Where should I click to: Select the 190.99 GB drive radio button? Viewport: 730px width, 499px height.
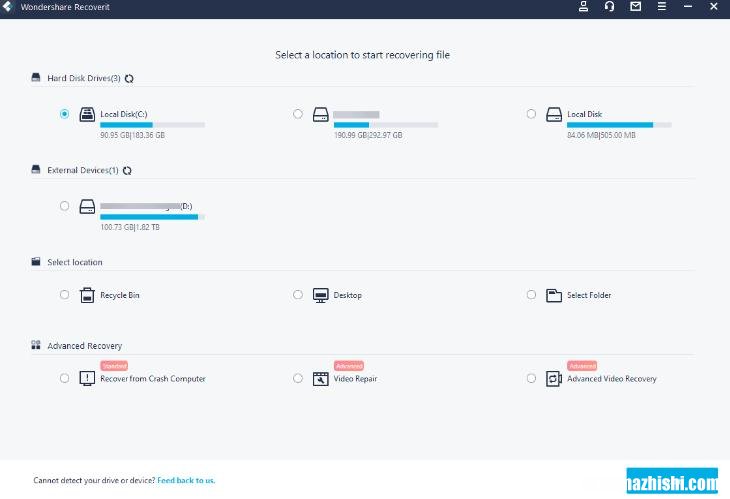click(x=298, y=114)
